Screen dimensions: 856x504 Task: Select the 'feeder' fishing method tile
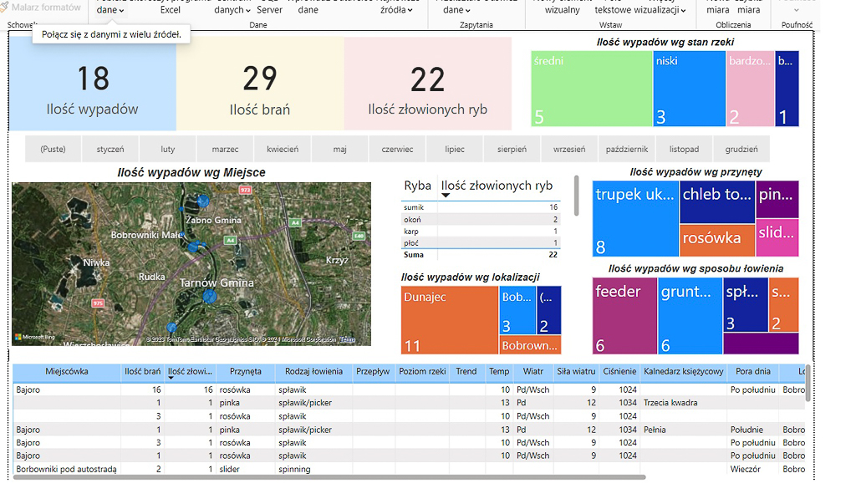click(624, 316)
